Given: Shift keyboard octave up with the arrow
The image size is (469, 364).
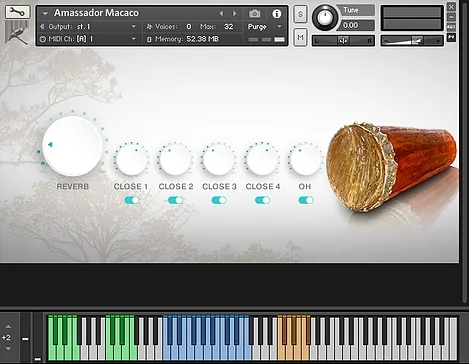Looking at the screenshot, I should [8, 327].
